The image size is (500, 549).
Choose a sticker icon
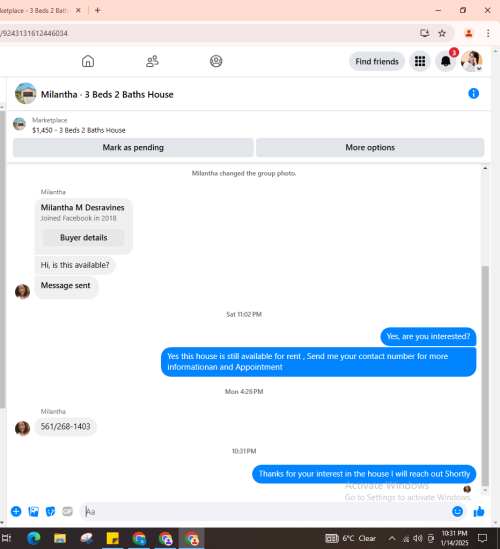tap(50, 512)
